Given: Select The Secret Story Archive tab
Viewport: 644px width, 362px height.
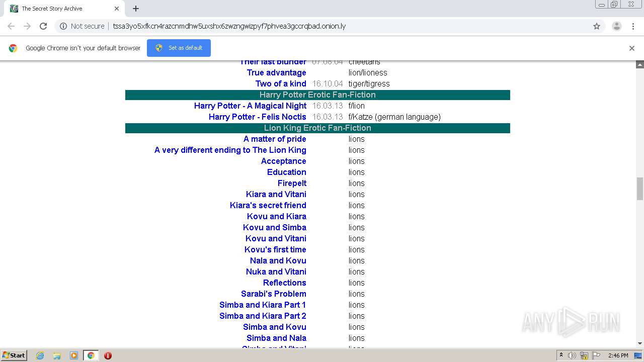Looking at the screenshot, I should click(64, 9).
